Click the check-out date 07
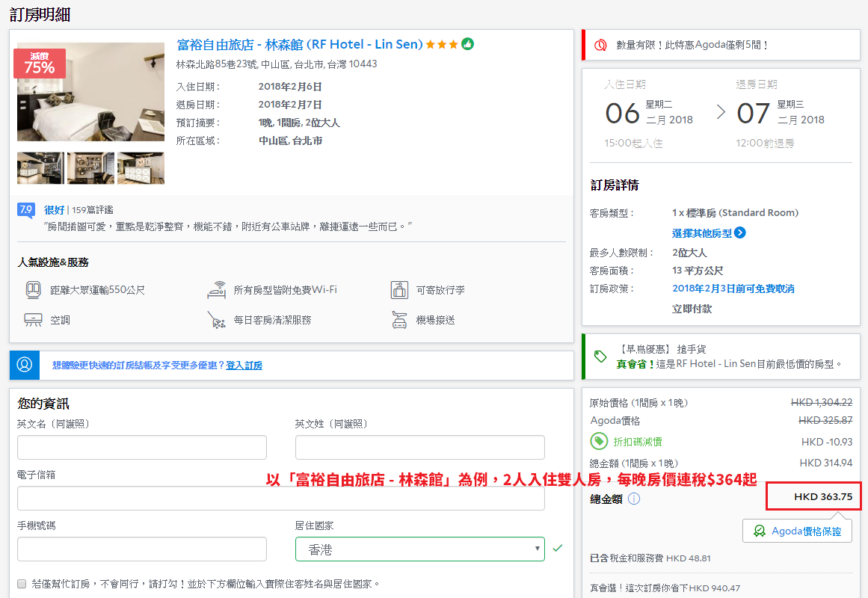Image resolution: width=868 pixels, height=598 pixels. point(753,114)
